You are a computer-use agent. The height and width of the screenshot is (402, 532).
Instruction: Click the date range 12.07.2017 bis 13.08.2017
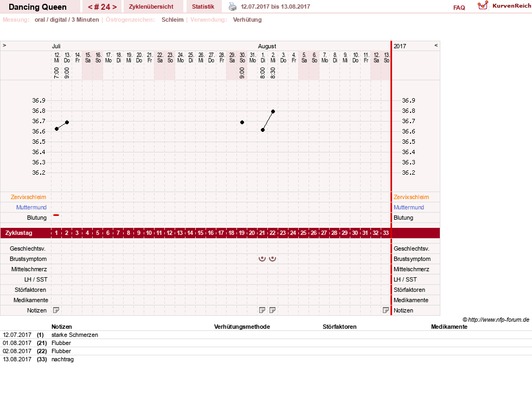pyautogui.click(x=275, y=7)
